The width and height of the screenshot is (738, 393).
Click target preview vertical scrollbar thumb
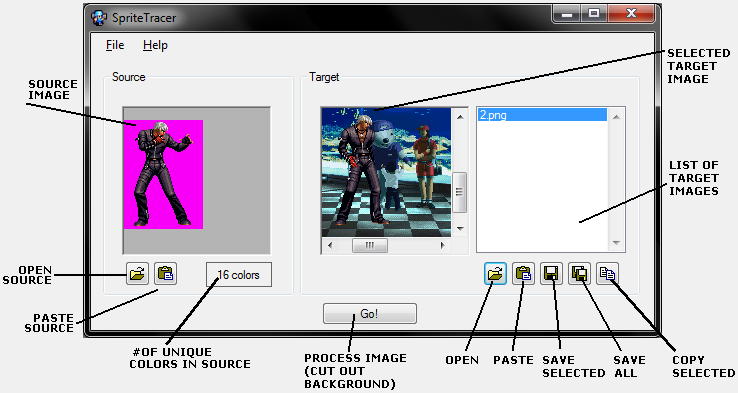pos(460,192)
